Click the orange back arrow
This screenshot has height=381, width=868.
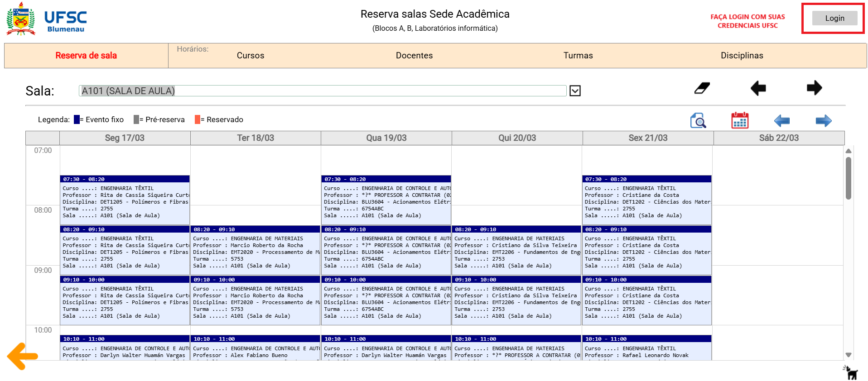click(23, 356)
